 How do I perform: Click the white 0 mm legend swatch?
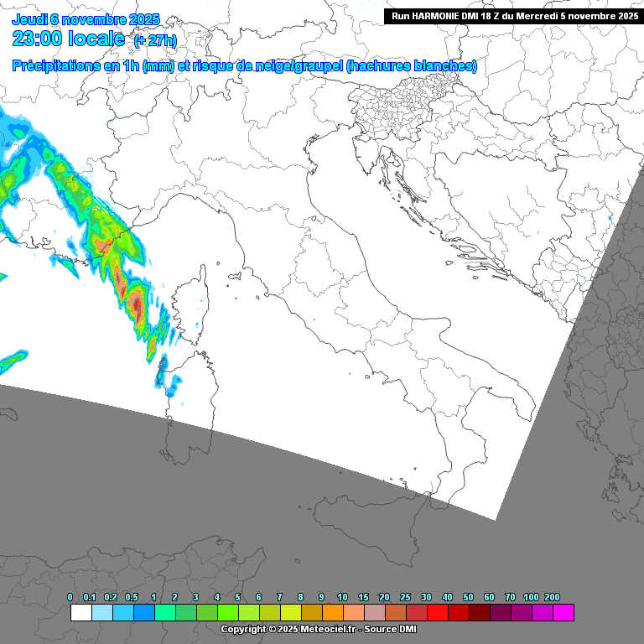click(81, 613)
